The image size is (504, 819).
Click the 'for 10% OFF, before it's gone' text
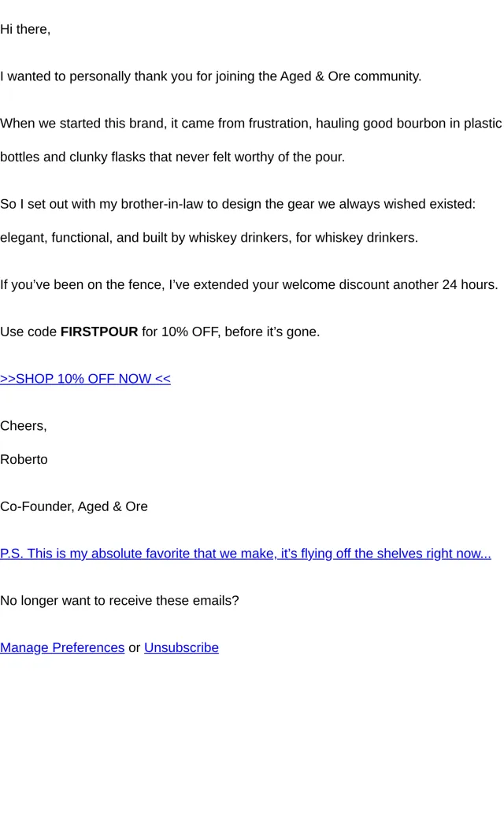230,332
